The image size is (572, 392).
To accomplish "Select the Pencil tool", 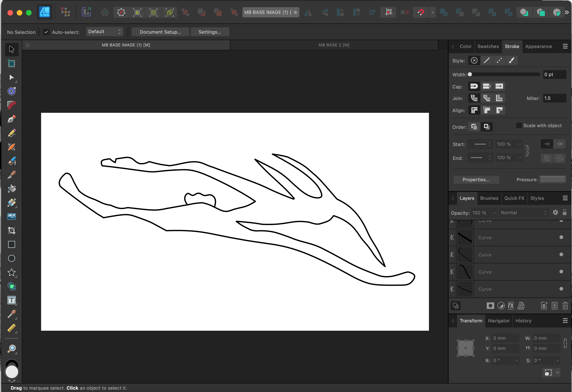I will pos(12,133).
